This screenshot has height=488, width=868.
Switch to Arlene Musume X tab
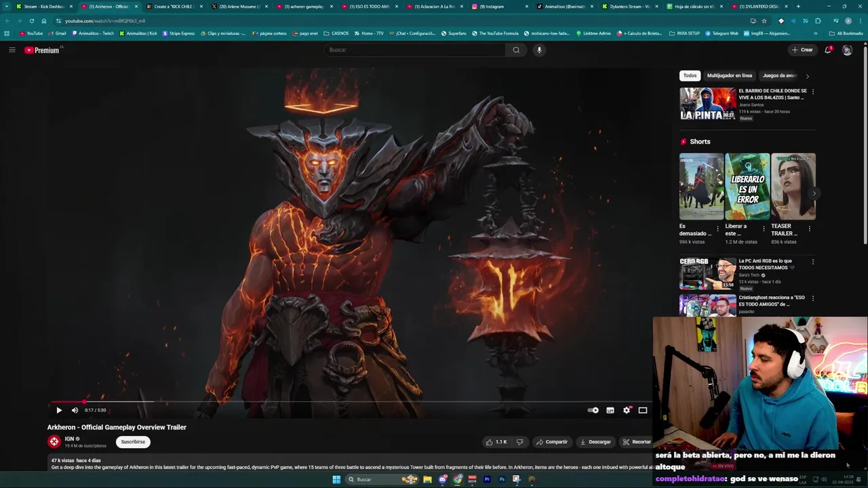tap(239, 6)
